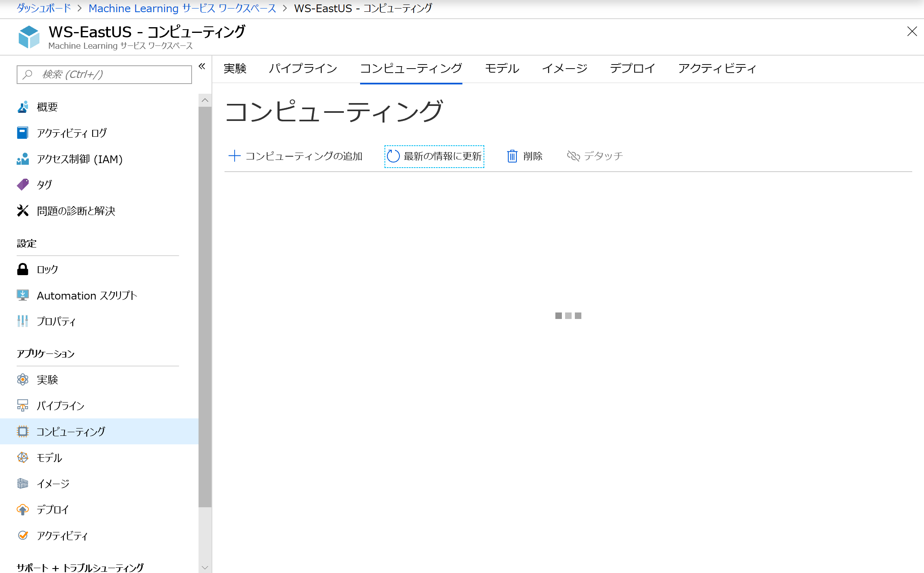Select the プロパティ icon
The height and width of the screenshot is (573, 924).
[23, 321]
